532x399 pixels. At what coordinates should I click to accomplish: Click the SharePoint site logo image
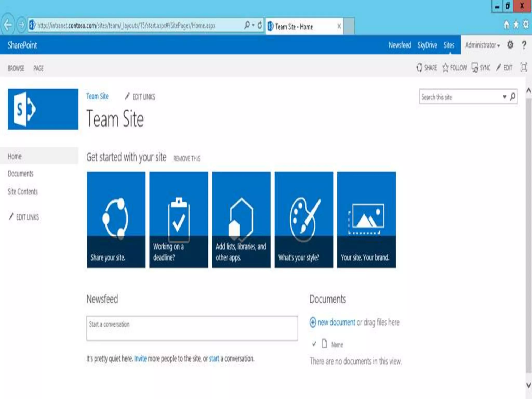(x=43, y=109)
